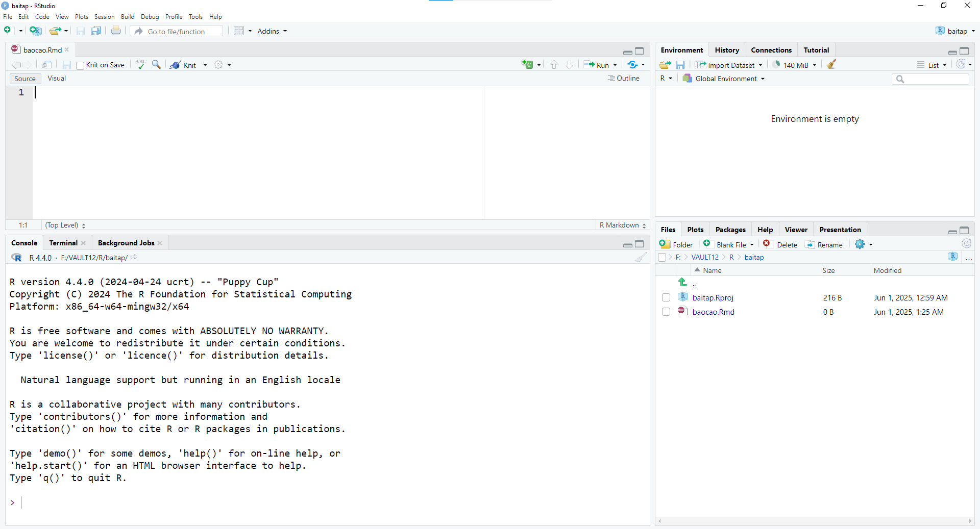980x529 pixels.
Task: Open Global Environment dropdown
Action: 724,79
